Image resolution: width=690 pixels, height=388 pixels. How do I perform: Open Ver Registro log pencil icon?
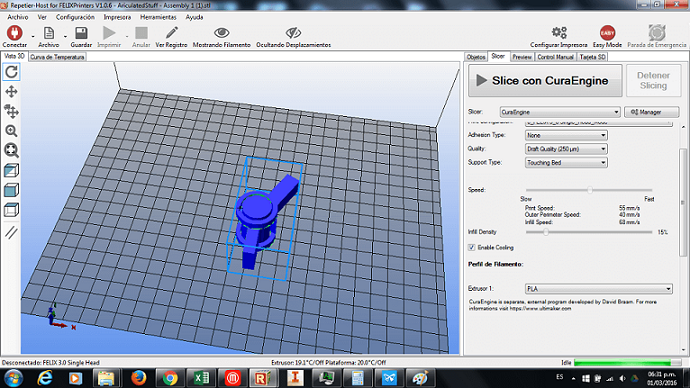click(x=172, y=33)
